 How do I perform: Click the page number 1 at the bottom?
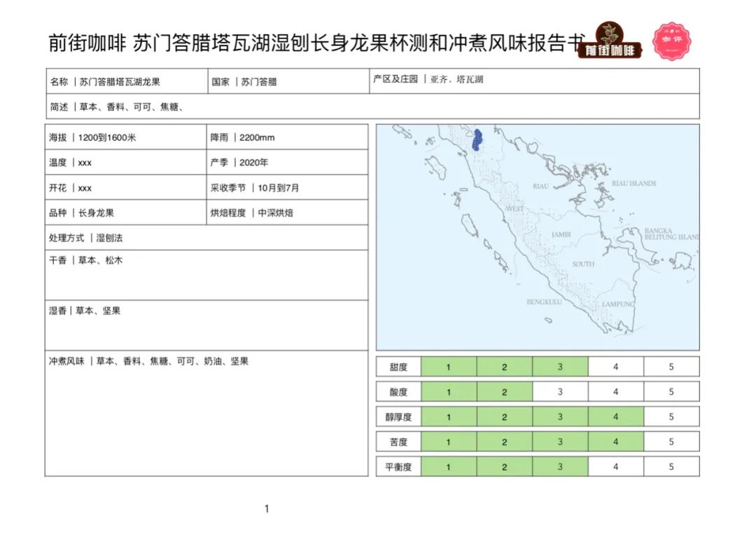pyautogui.click(x=267, y=509)
